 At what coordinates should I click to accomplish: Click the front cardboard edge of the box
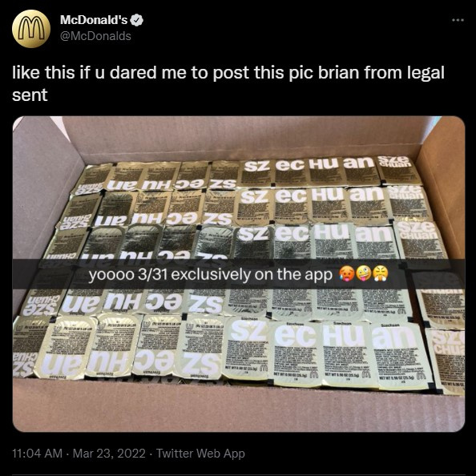238,406
